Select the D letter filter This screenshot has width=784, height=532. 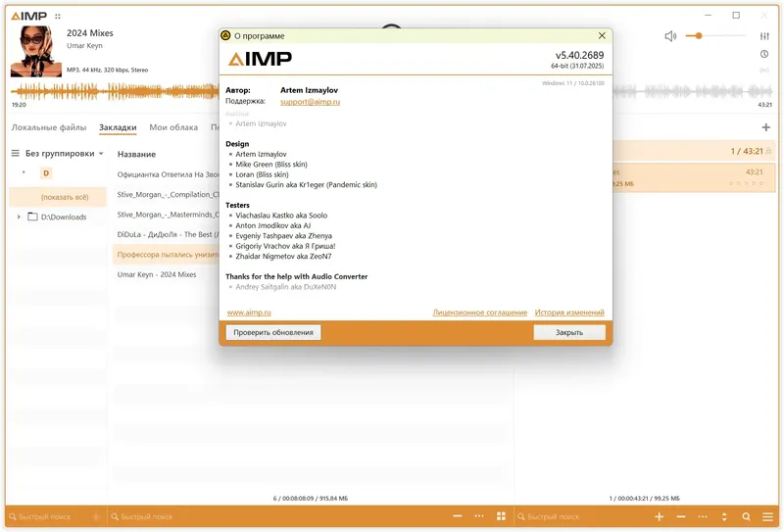46,173
